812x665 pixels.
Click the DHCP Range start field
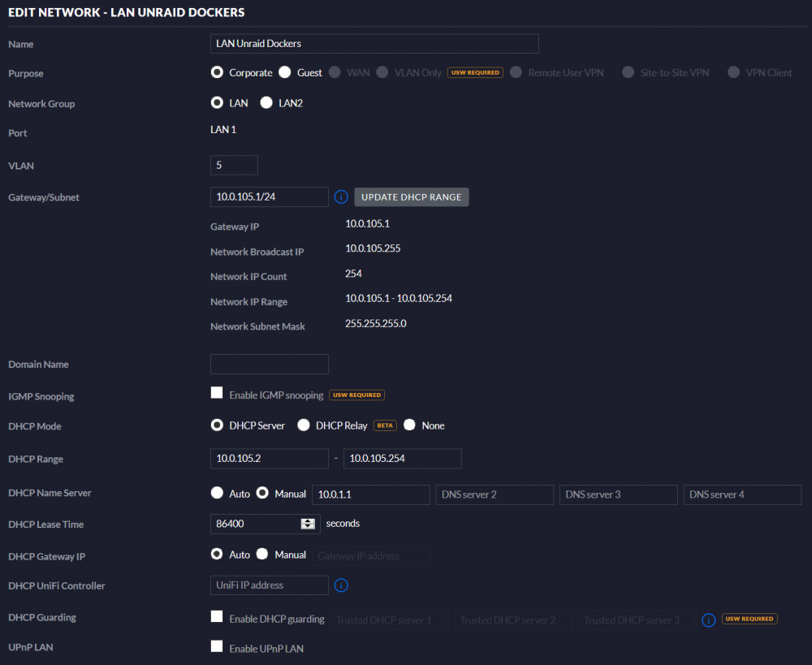pyautogui.click(x=270, y=458)
